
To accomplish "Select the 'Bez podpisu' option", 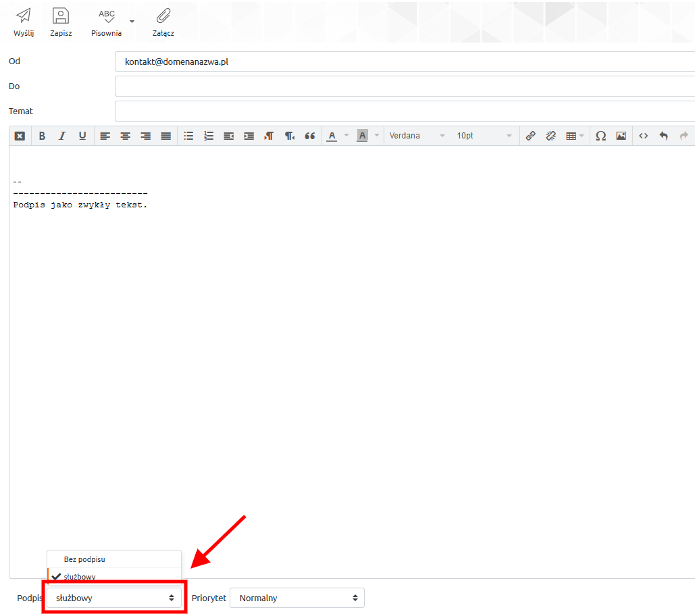I will 114,559.
